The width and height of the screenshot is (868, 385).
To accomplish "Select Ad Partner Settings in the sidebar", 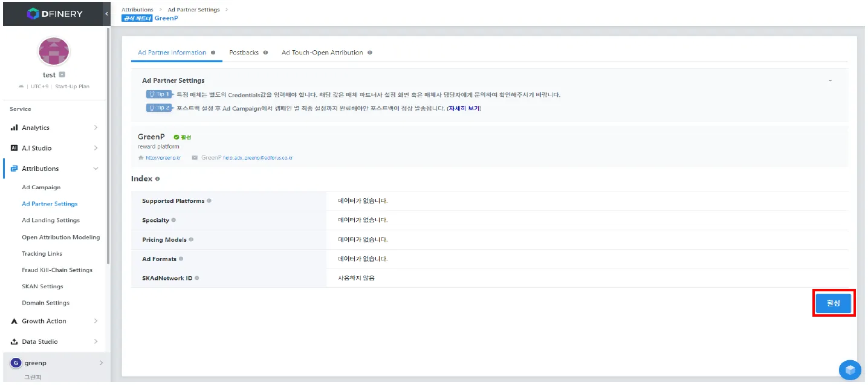I will (50, 204).
